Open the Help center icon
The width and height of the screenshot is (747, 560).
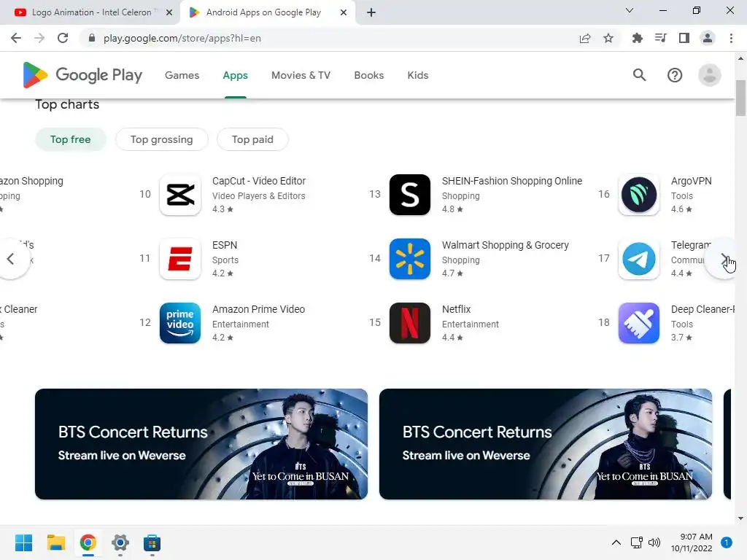pyautogui.click(x=675, y=75)
